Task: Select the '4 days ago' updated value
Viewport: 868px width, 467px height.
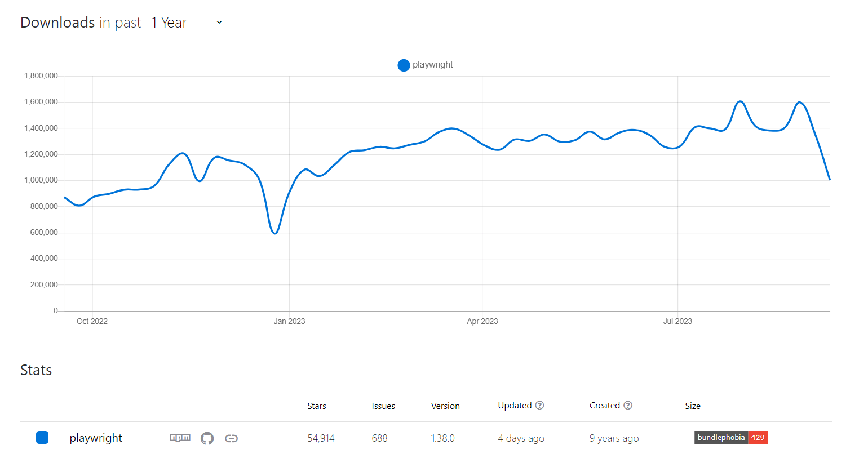Action: coord(521,438)
